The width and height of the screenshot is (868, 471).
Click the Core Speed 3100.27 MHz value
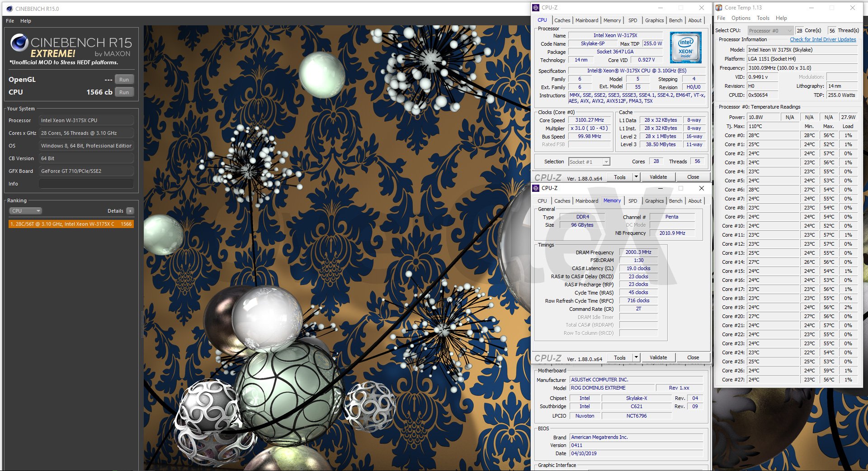click(590, 120)
